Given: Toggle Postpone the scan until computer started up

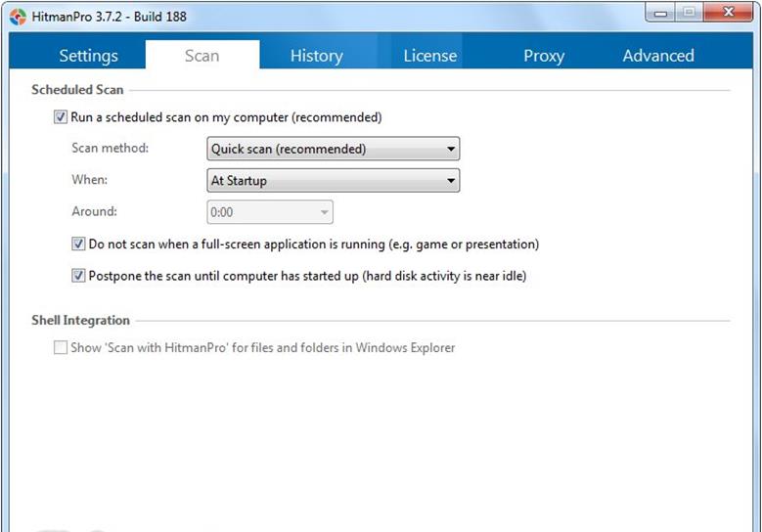Looking at the screenshot, I should click(x=78, y=276).
